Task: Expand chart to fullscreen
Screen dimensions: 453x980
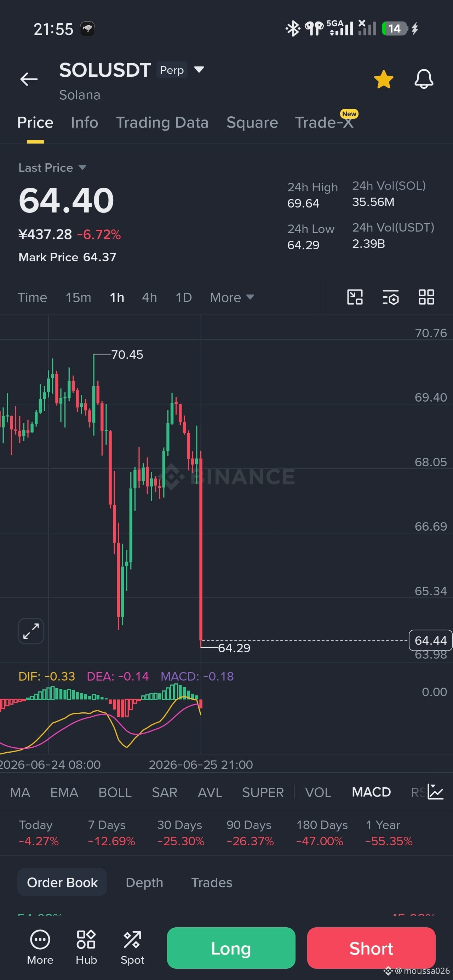Action: coord(31,631)
